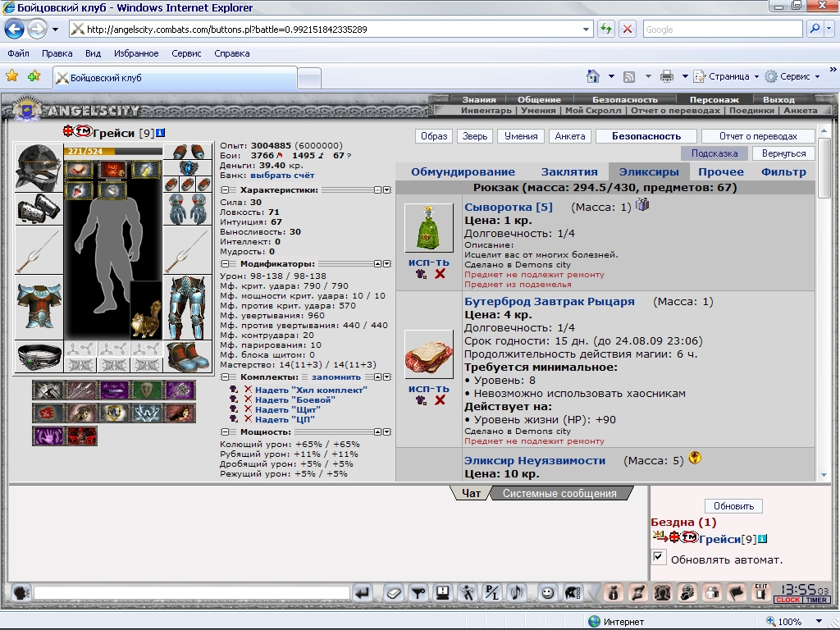Open the address bar URL dropdown
Viewport: 840px width, 630px height.
click(x=586, y=30)
